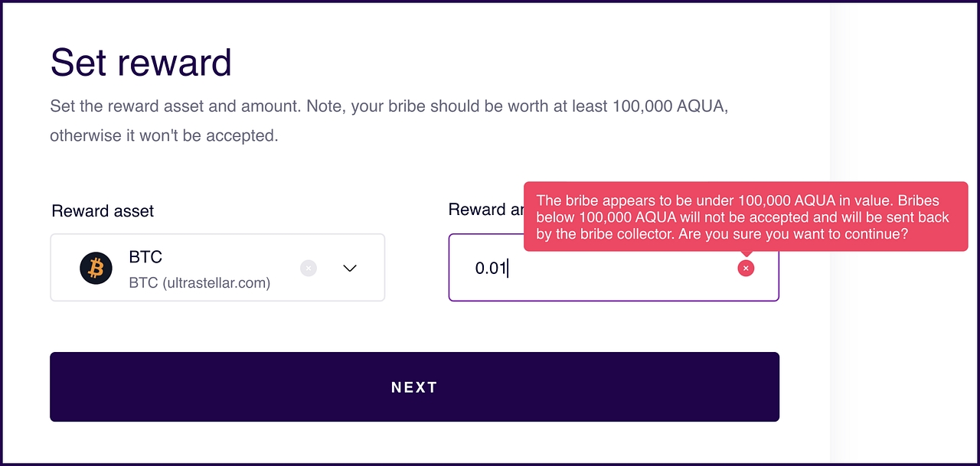Clear the selected BTC asset
Viewport: 980px width, 466px height.
(308, 268)
